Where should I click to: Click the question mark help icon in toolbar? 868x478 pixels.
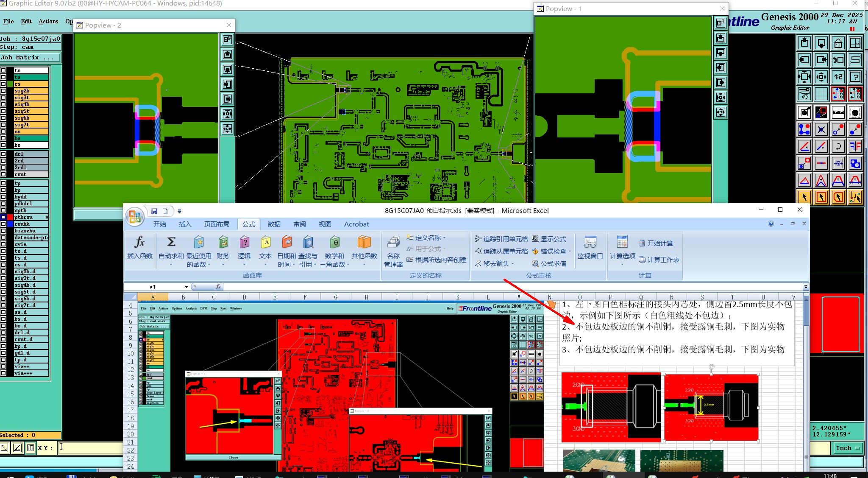click(x=855, y=77)
